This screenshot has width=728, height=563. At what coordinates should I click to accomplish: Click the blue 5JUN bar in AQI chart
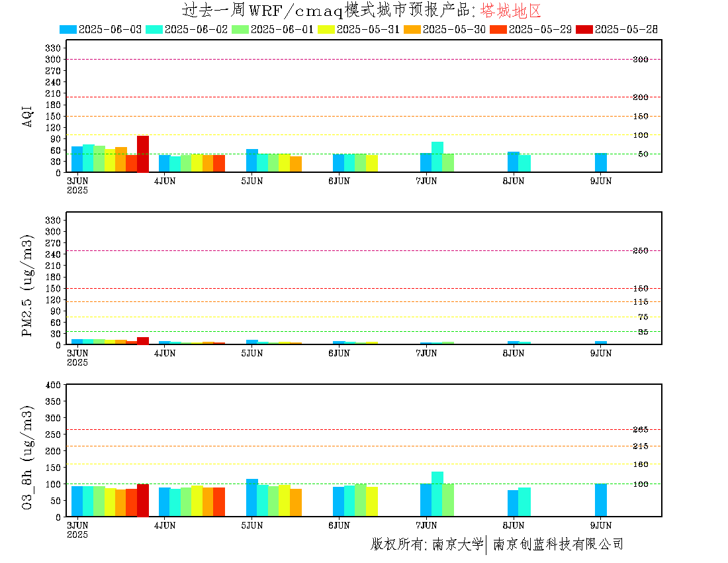[x=252, y=161]
